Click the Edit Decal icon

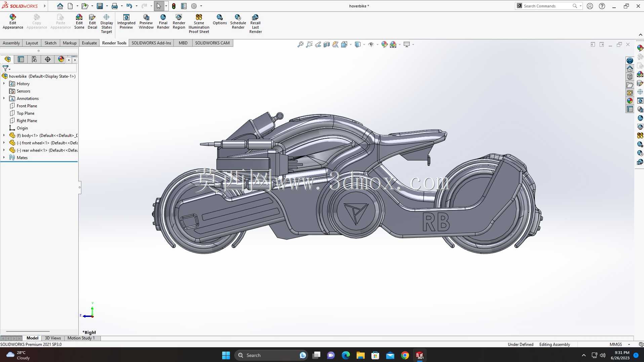point(92,22)
